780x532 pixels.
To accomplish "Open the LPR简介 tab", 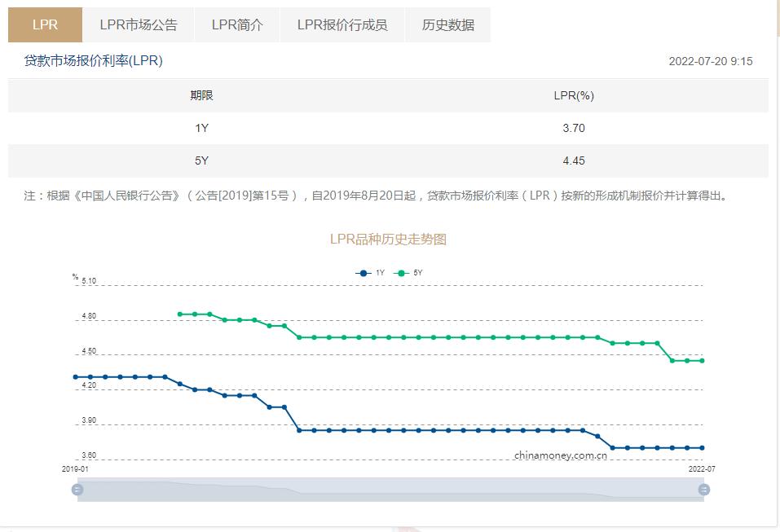I will click(236, 24).
